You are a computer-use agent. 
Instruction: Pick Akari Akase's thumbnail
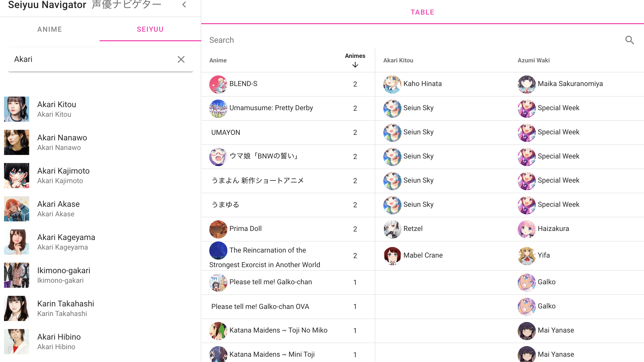[x=17, y=209]
